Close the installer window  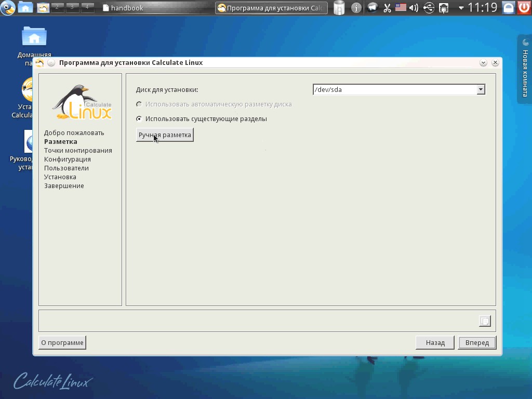point(495,63)
